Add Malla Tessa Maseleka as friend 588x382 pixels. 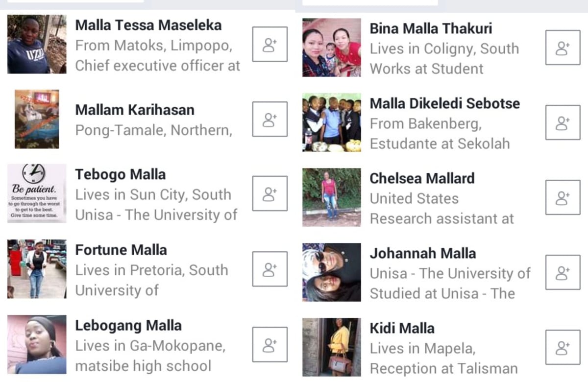pyautogui.click(x=269, y=44)
